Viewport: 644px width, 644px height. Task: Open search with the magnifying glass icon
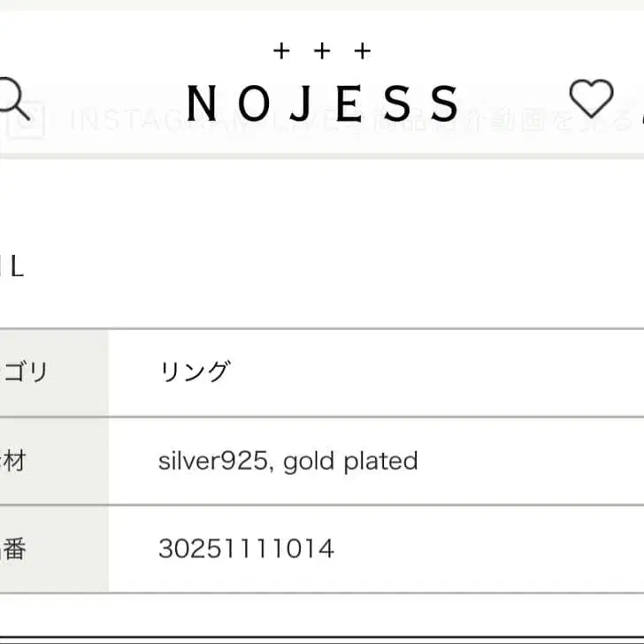[12, 97]
